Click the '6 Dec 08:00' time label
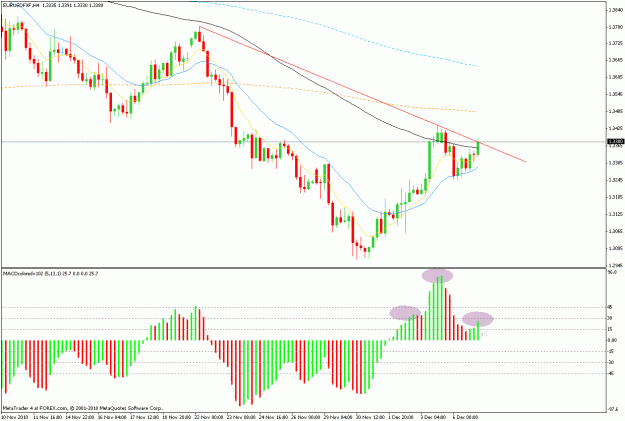Screen dimensions: 625x421 click(x=467, y=417)
